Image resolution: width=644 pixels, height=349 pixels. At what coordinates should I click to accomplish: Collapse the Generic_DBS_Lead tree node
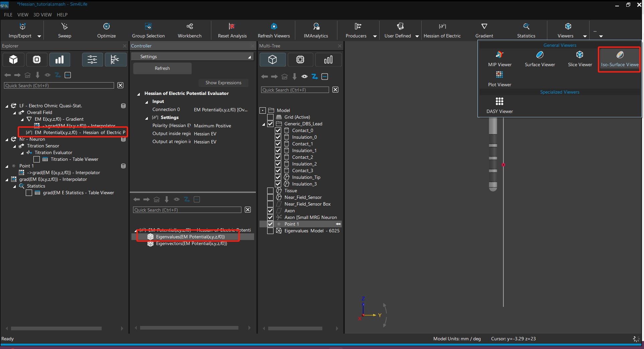coord(263,124)
